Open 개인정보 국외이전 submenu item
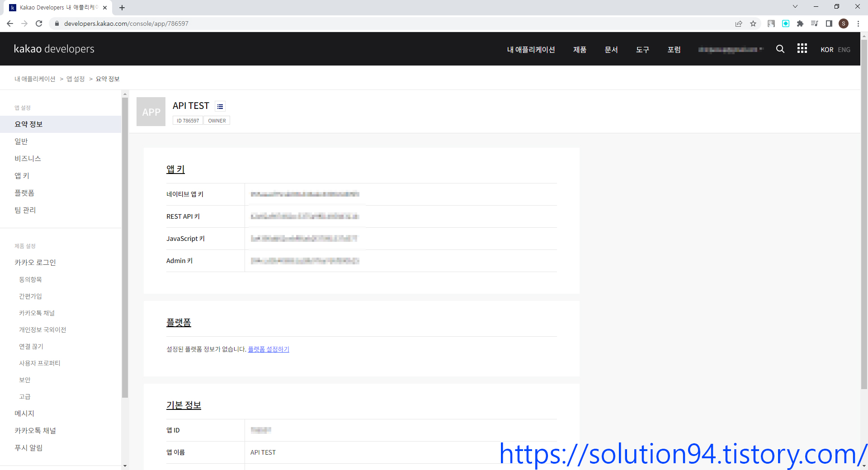The image size is (868, 470). click(x=42, y=330)
